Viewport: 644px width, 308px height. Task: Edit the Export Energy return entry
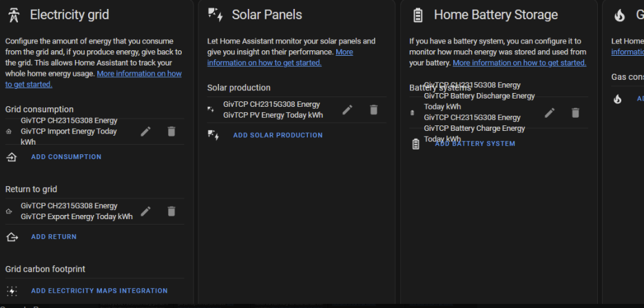point(145,211)
